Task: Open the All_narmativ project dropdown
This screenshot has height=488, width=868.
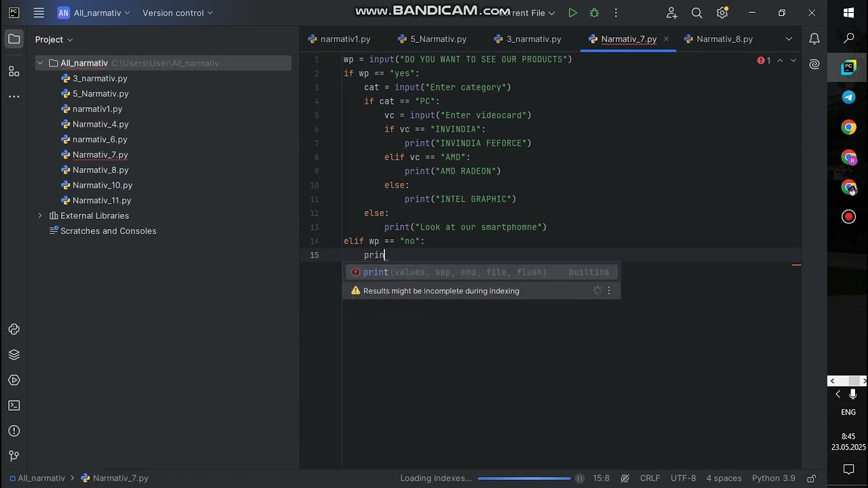Action: pyautogui.click(x=95, y=13)
